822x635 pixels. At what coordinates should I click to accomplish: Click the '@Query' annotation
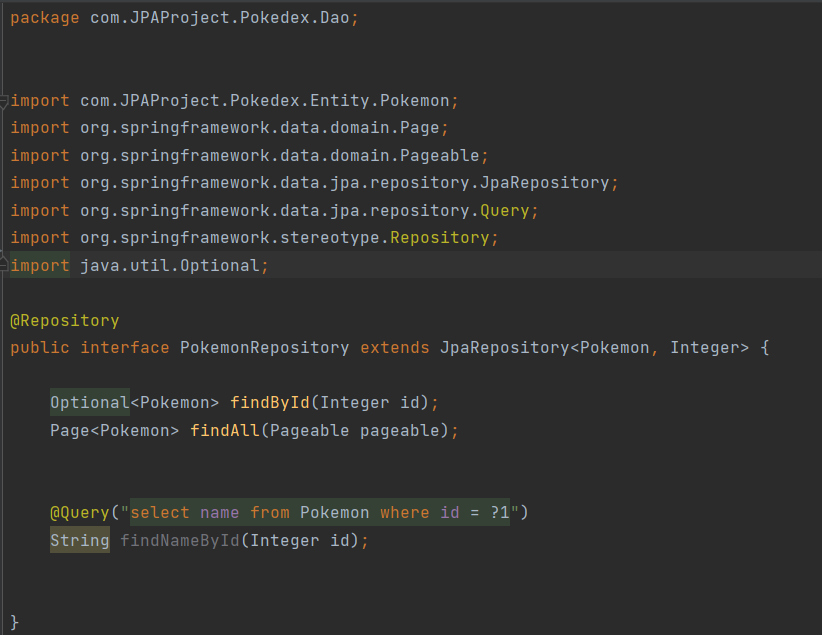(x=80, y=513)
